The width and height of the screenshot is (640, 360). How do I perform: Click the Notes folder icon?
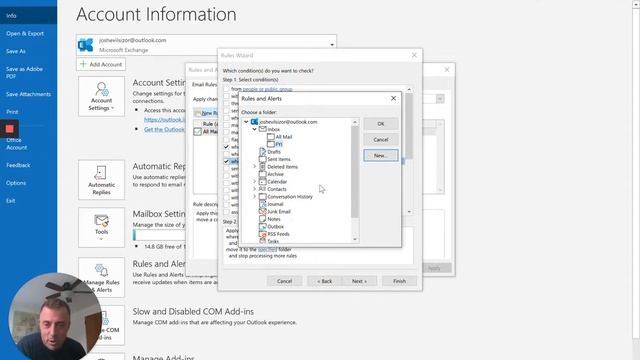pos(262,219)
